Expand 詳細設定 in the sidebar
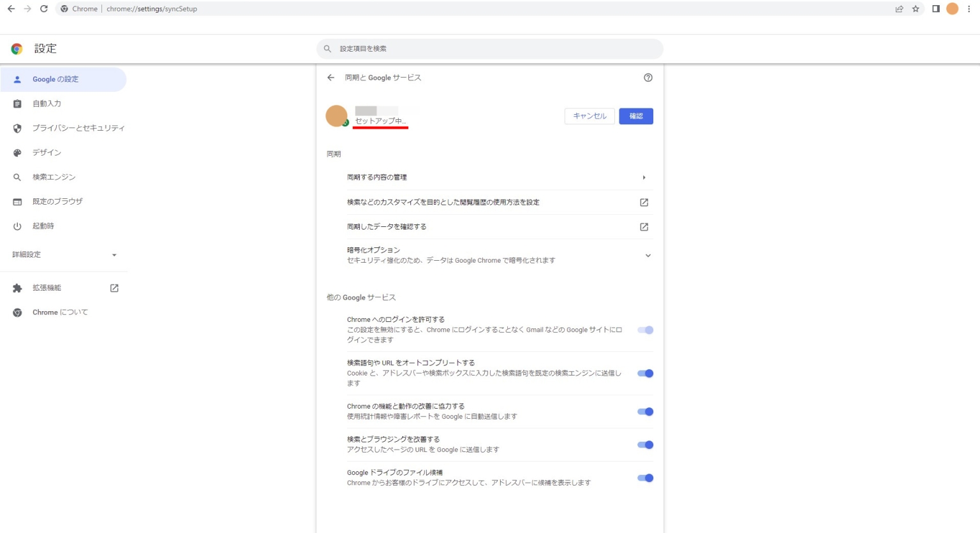This screenshot has height=533, width=980. pyautogui.click(x=64, y=255)
